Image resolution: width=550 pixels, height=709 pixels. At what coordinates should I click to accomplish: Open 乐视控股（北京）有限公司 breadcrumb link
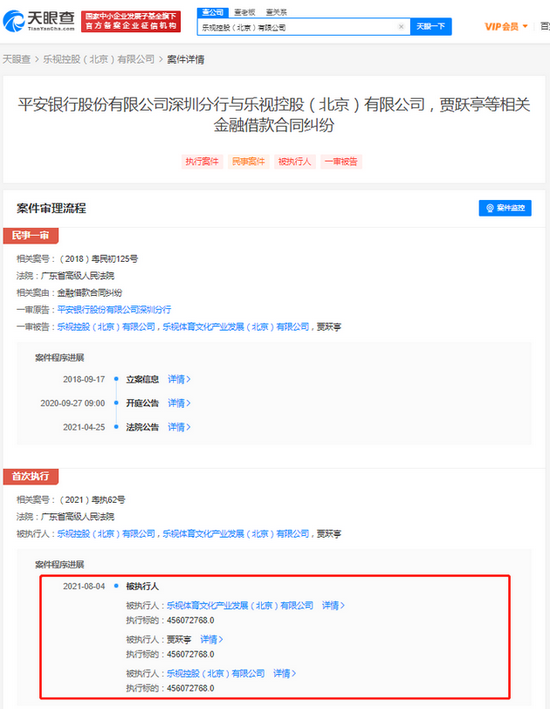(x=99, y=59)
